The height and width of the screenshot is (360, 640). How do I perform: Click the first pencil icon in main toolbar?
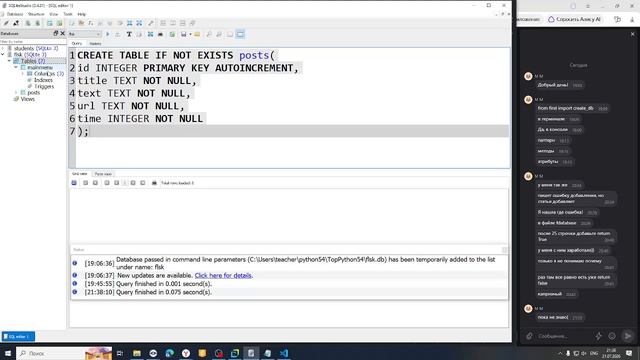[6, 23]
